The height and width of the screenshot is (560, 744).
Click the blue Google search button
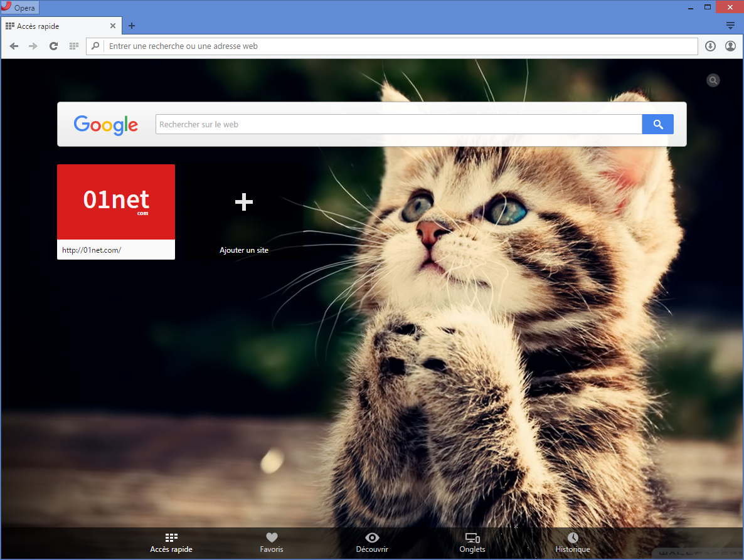click(657, 124)
